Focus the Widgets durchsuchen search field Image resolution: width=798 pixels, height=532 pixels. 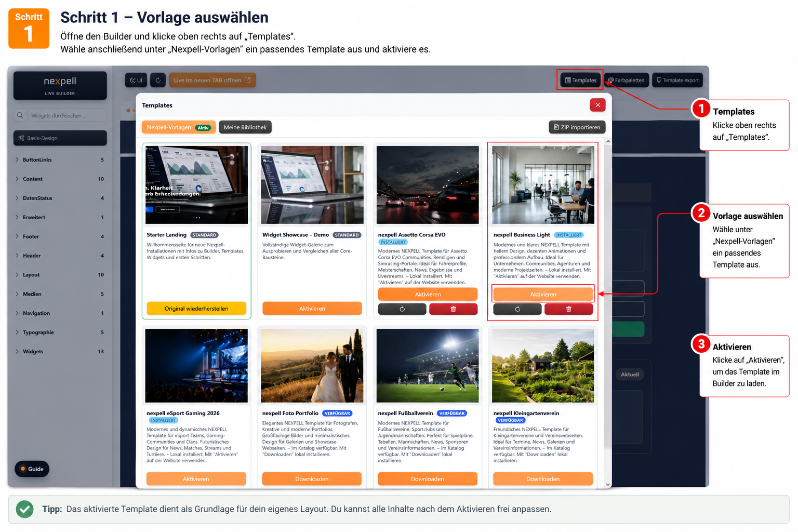tap(66, 115)
